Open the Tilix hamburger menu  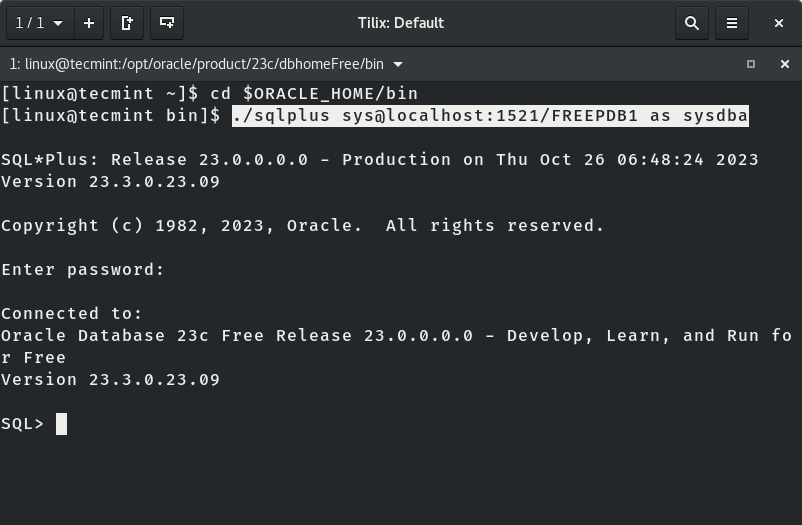732,23
